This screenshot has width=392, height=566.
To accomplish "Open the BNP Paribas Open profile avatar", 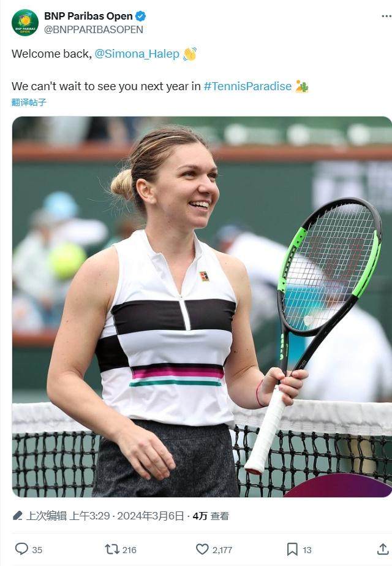I will pos(25,23).
